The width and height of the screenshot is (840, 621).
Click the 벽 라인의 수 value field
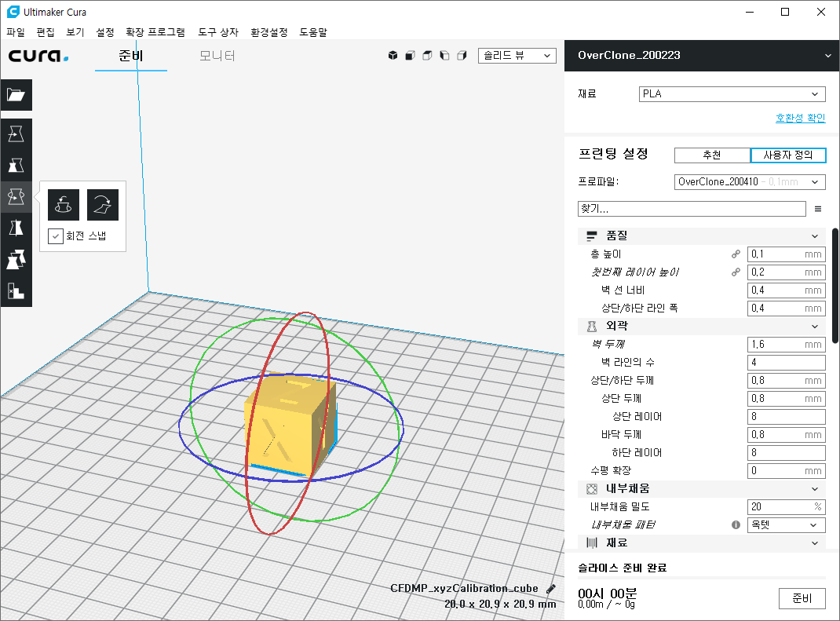[786, 363]
